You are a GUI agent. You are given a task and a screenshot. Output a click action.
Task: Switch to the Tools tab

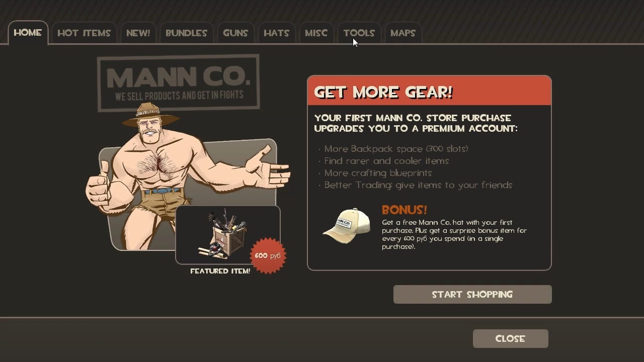coord(359,33)
